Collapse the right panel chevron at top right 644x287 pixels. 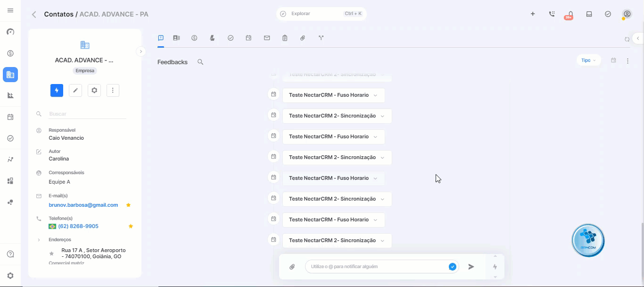(x=638, y=38)
